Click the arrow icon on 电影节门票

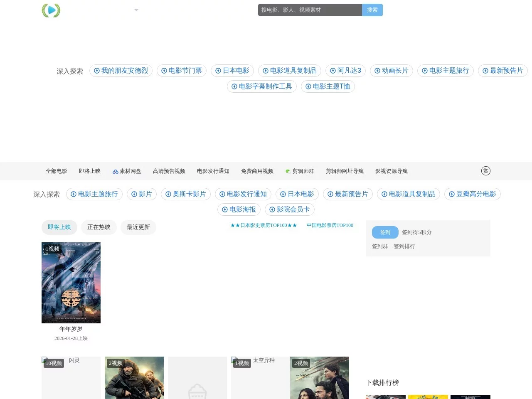pyautogui.click(x=164, y=71)
